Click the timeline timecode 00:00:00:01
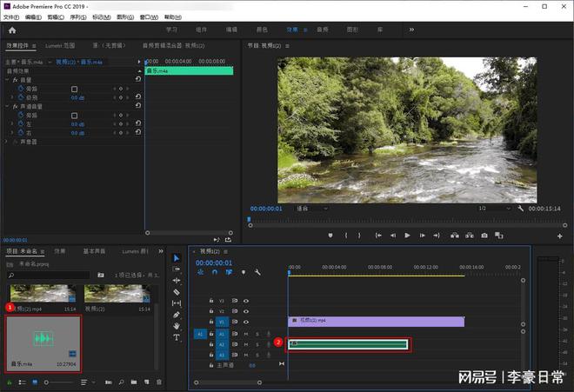This screenshot has height=392, width=574. [214, 262]
